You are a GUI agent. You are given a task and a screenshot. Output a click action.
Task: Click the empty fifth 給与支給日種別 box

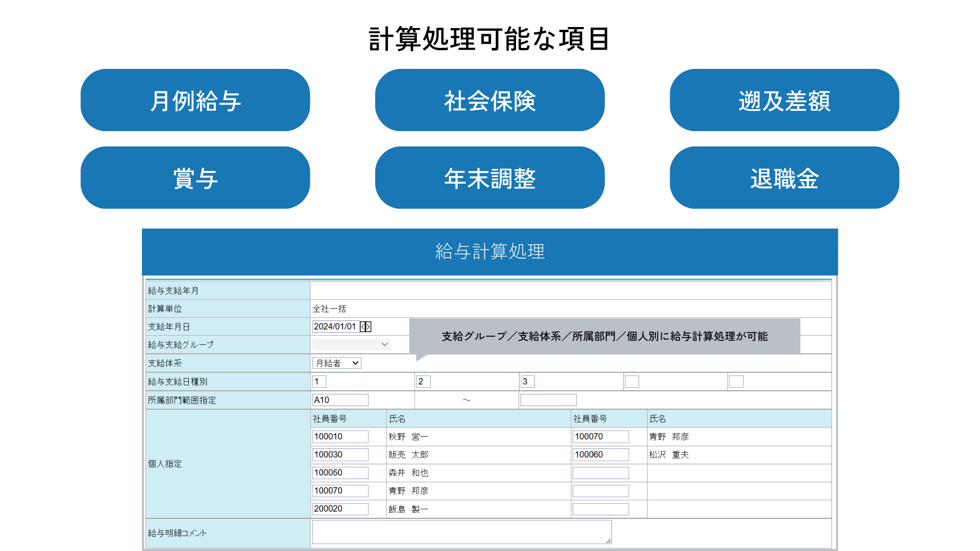736,382
